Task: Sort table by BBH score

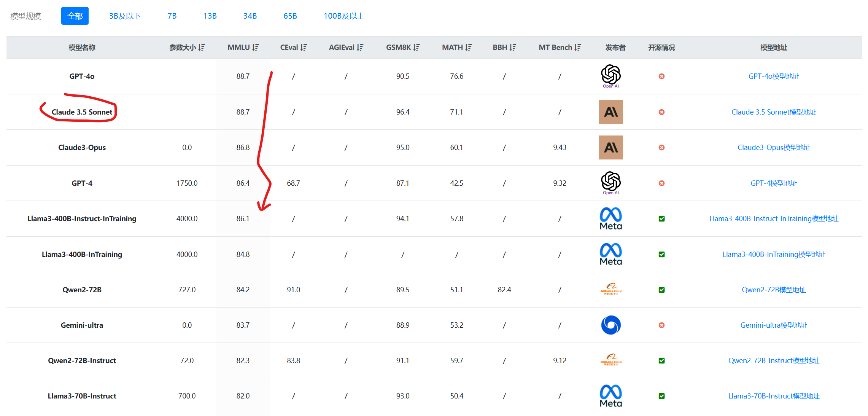Action: (513, 47)
